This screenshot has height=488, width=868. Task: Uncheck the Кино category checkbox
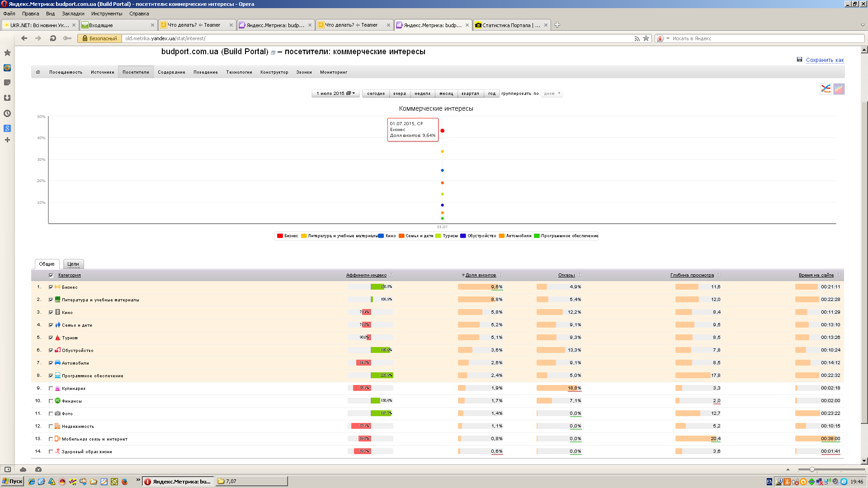point(51,313)
